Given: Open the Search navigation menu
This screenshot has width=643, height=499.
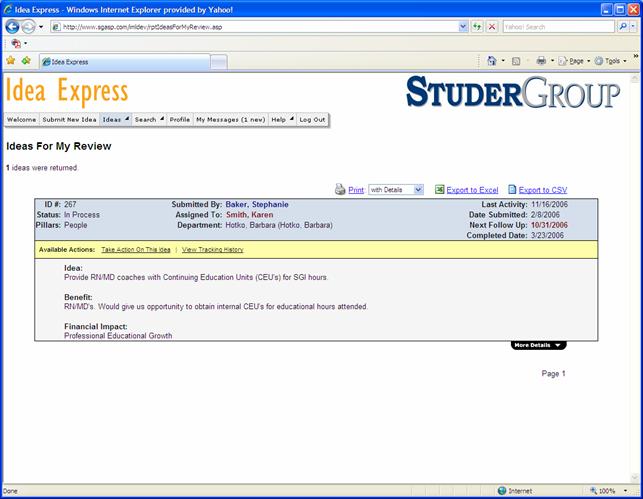Looking at the screenshot, I should click(x=149, y=120).
